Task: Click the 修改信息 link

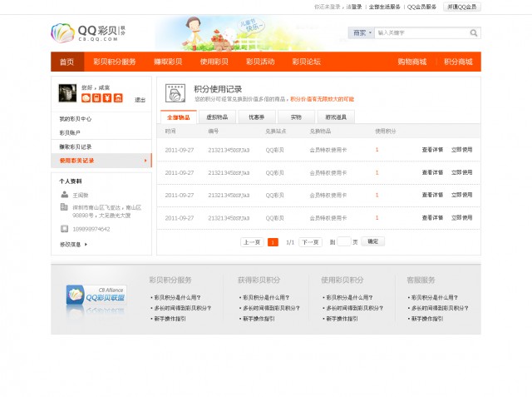Action: pyautogui.click(x=70, y=244)
